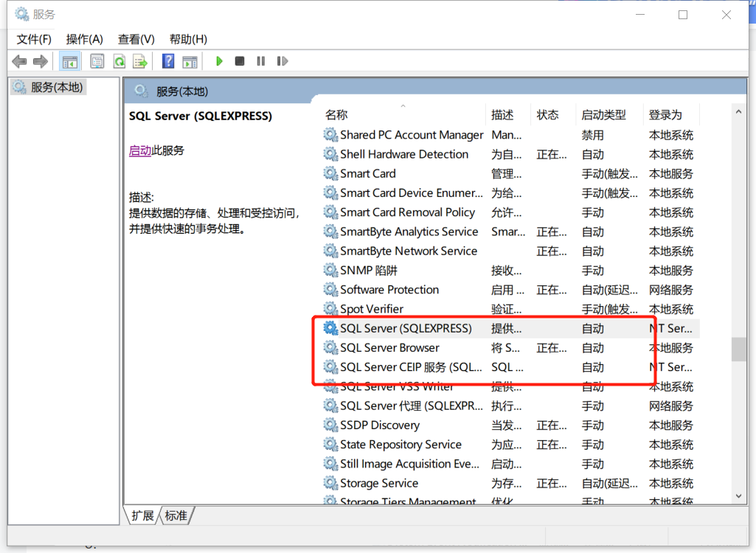Export the services list
Image resolution: width=756 pixels, height=553 pixels.
click(139, 61)
